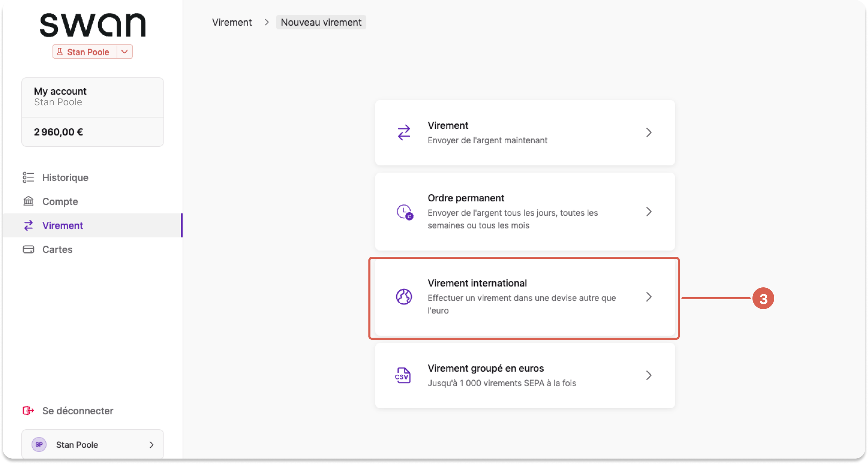
Task: Select Virement groupé en euros option
Action: [x=525, y=375]
